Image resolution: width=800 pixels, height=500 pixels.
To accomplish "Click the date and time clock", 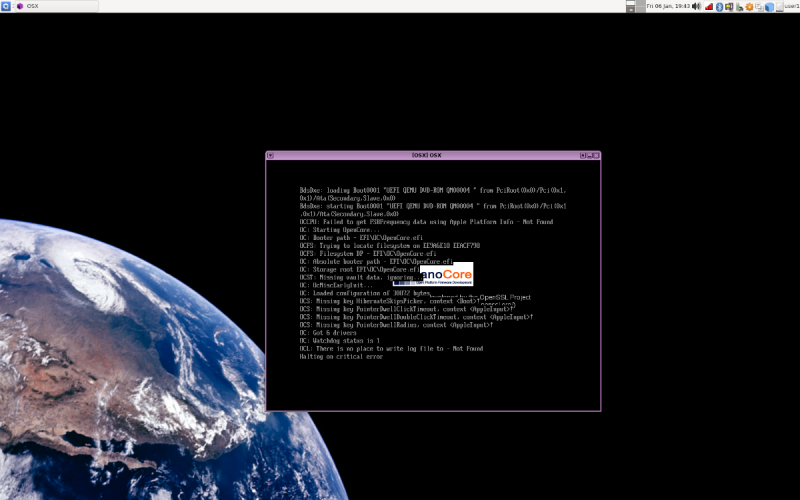I will (x=668, y=6).
